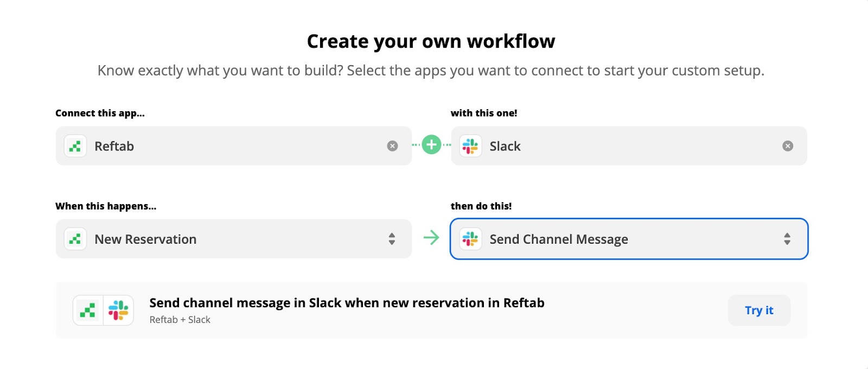Click the Slack app input field text
Image resolution: width=868 pixels, height=369 pixels.
click(505, 146)
